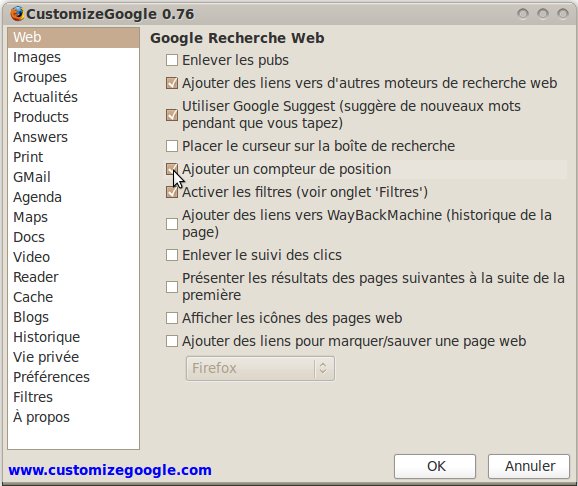Image resolution: width=578 pixels, height=486 pixels.
Task: Uncheck 'Ajouter des liens vers d'autres moteurs' option
Action: [x=172, y=83]
